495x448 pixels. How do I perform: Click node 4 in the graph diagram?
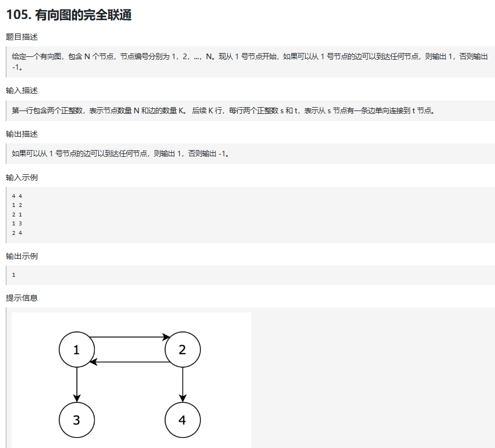(182, 420)
